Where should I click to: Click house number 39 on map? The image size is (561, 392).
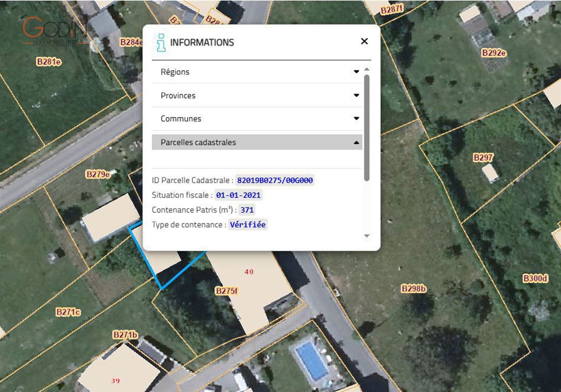115,381
